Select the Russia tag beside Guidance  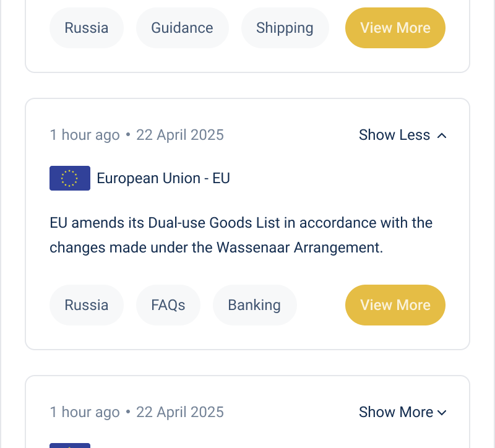(x=87, y=28)
